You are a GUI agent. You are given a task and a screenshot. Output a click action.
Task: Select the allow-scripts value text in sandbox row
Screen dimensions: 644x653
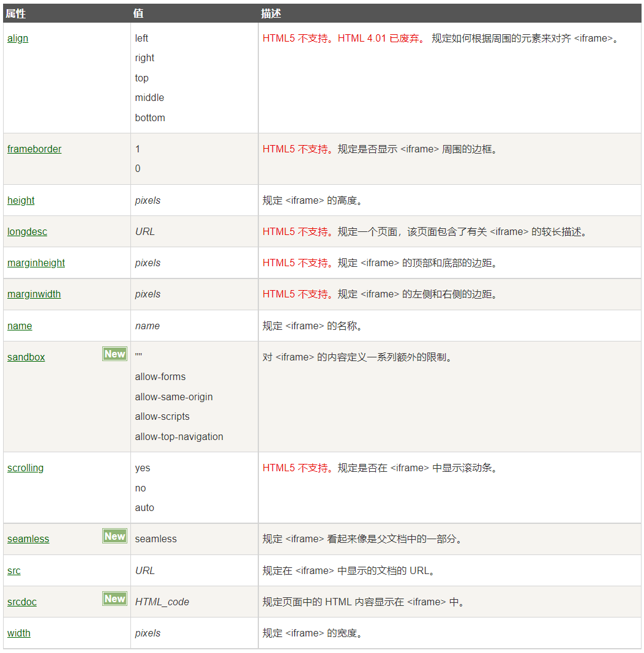click(162, 416)
